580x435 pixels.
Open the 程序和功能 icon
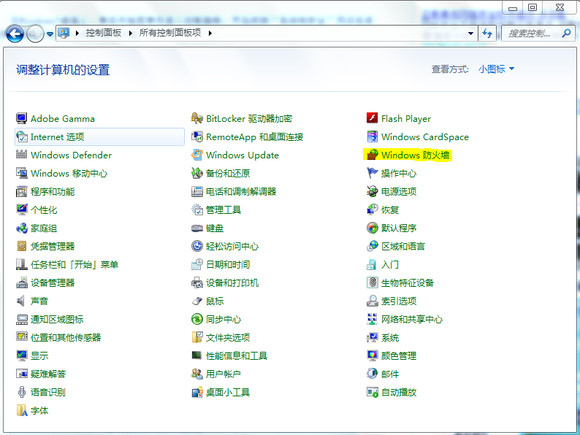pos(22,192)
